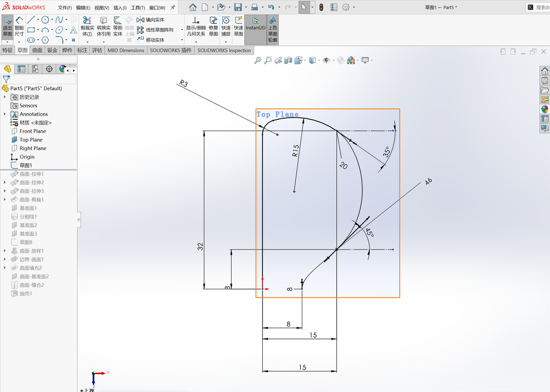550x392 pixels.
Task: Open Appearances tab in task pane
Action: 545,110
